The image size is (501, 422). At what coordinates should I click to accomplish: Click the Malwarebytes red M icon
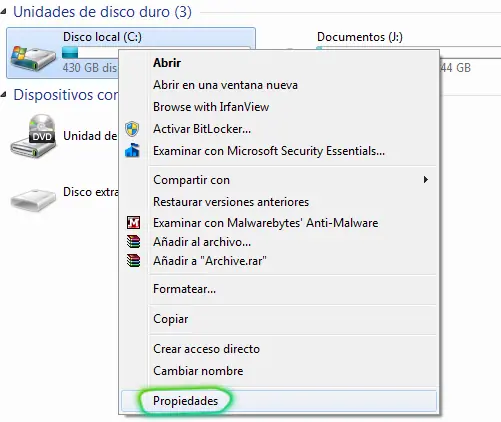[133, 222]
